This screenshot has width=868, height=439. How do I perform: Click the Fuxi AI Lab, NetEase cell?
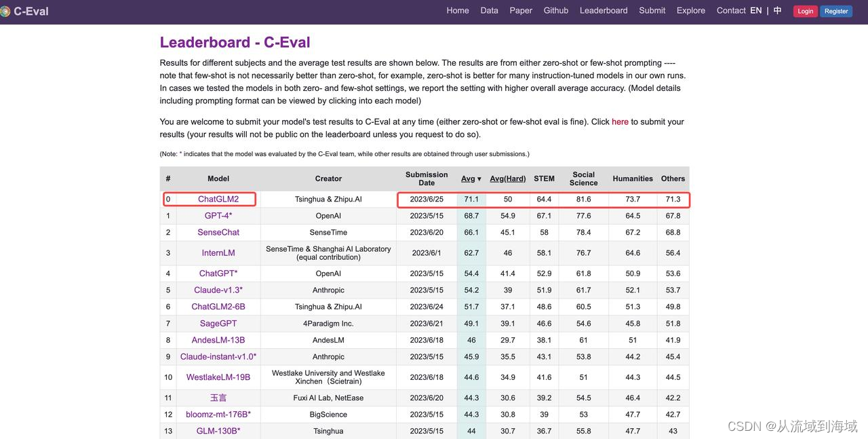coord(328,398)
